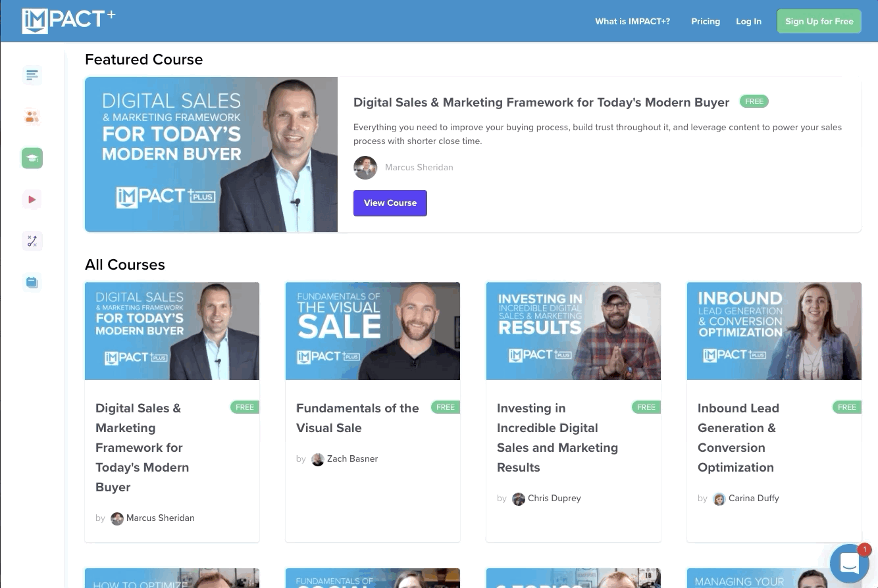The height and width of the screenshot is (588, 878).
Task: Click the Log In link
Action: [748, 21]
